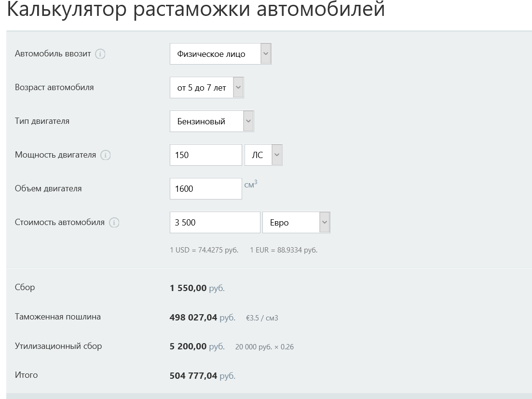Click the customs duty amount 498 027,04
532x399 pixels.
[x=193, y=318]
